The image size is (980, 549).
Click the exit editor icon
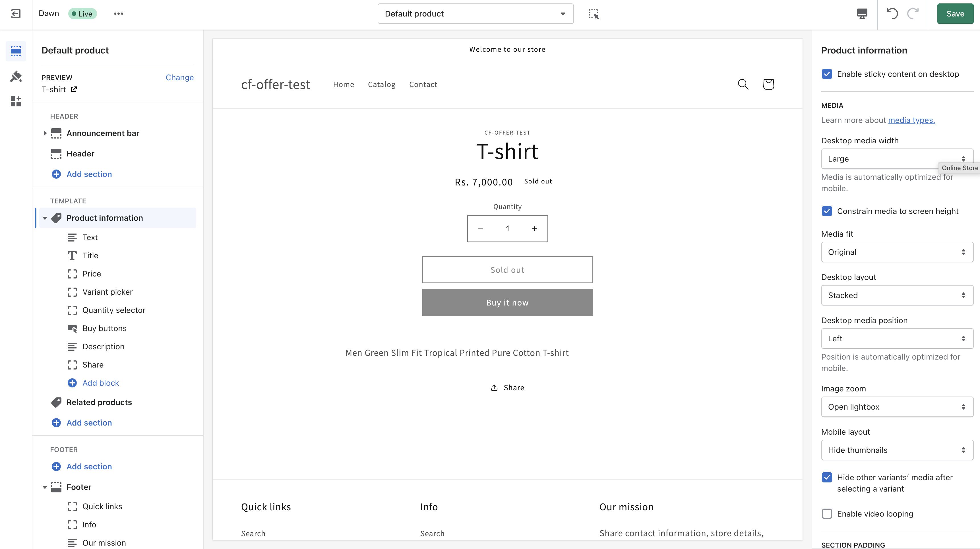[16, 14]
